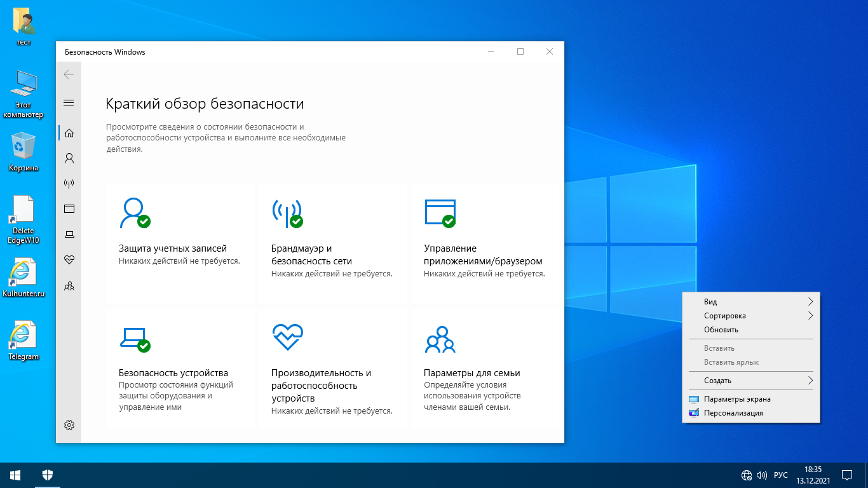Open Firewall and network sidebar icon
The image size is (868, 488).
coord(69,184)
